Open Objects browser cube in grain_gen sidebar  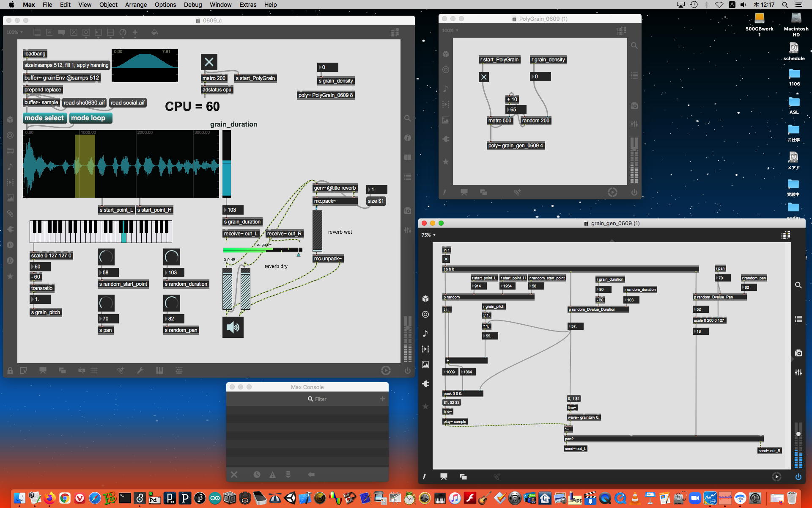click(425, 298)
